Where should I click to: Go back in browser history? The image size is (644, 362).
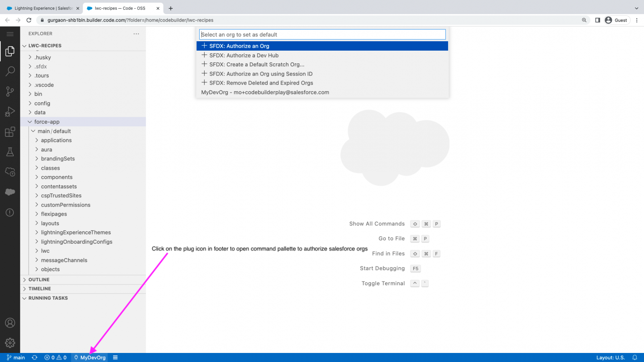7,20
